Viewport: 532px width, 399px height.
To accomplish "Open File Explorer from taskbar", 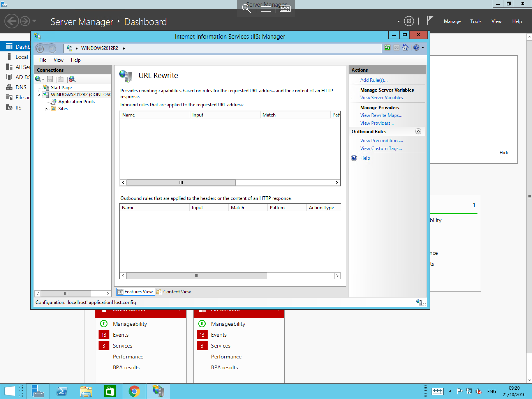I will (86, 391).
